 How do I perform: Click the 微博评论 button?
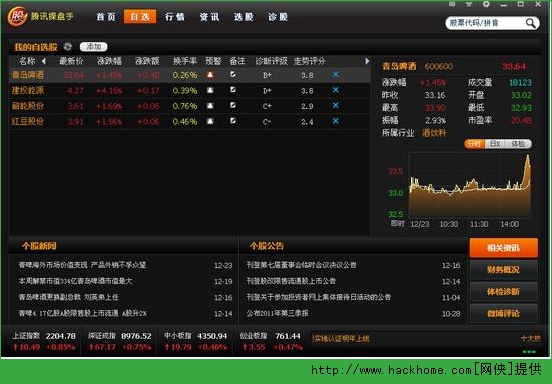pyautogui.click(x=503, y=314)
